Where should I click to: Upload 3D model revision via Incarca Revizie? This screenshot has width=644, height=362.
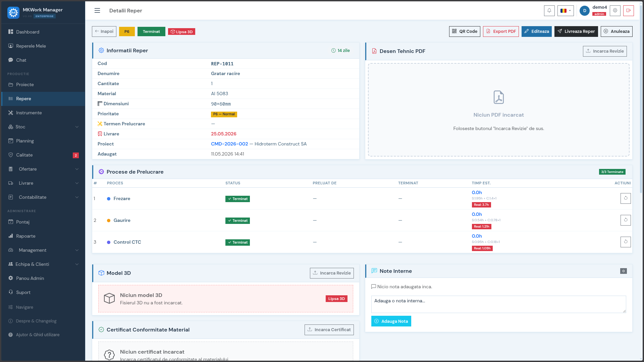tap(332, 273)
